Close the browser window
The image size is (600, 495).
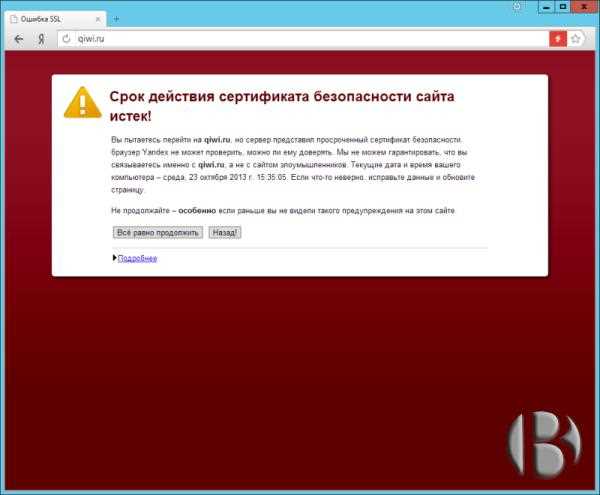[585, 7]
